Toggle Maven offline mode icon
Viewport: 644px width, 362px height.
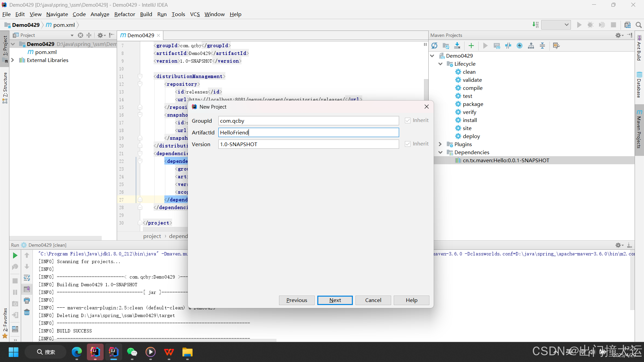[508, 46]
